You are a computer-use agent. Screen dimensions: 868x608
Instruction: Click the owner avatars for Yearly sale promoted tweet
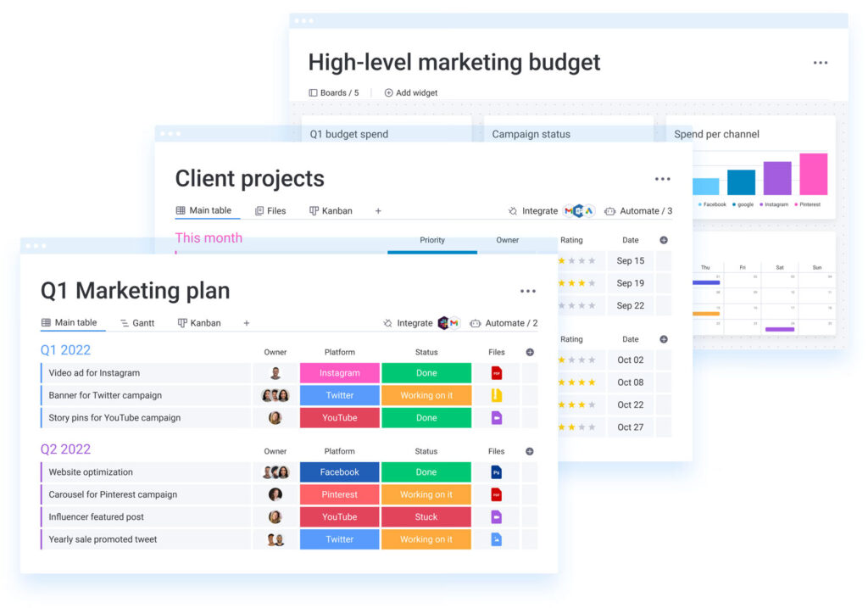pos(275,539)
